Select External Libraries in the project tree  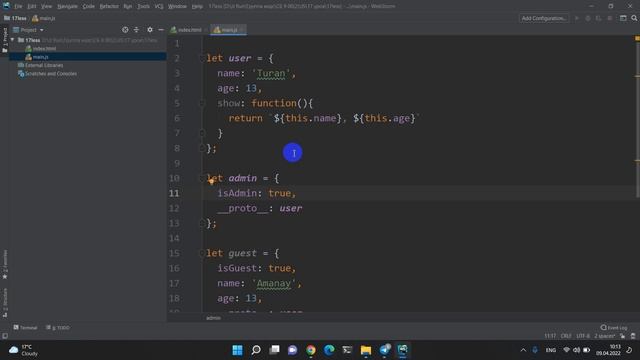40,65
